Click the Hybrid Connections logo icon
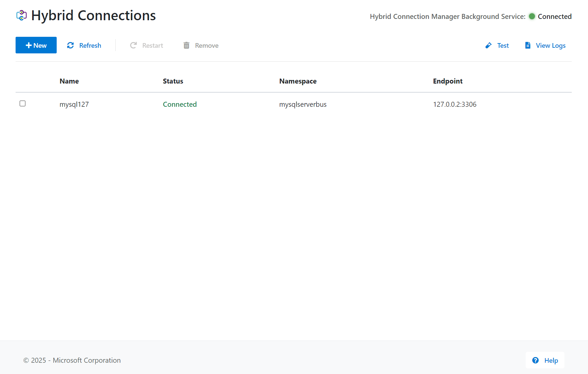The image size is (588, 374). coord(22,15)
